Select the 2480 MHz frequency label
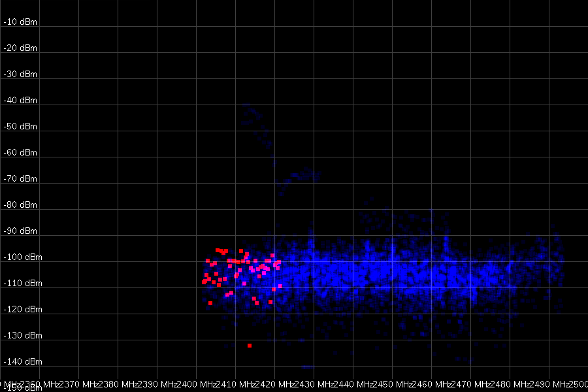588x392 pixels. tap(493, 384)
